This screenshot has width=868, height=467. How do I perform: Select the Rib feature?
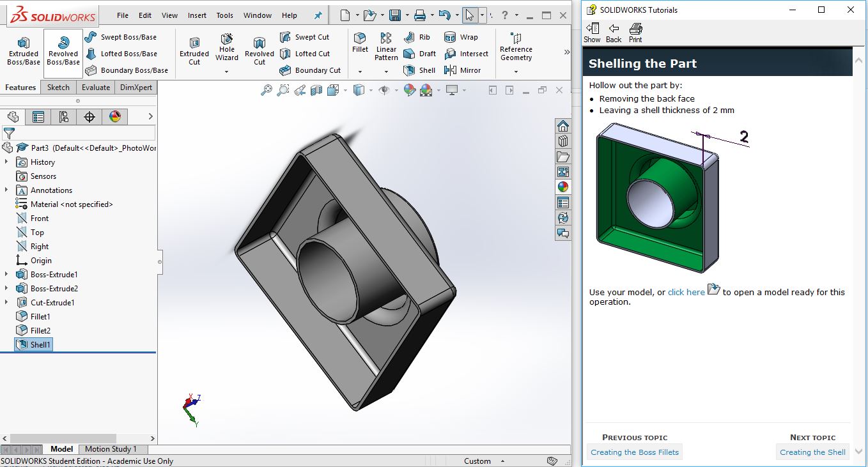(x=417, y=37)
